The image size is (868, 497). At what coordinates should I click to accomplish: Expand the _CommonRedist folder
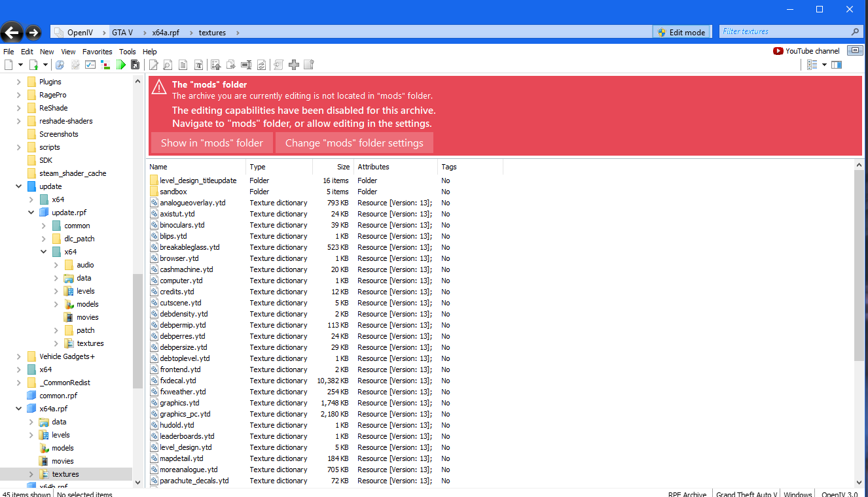(19, 383)
